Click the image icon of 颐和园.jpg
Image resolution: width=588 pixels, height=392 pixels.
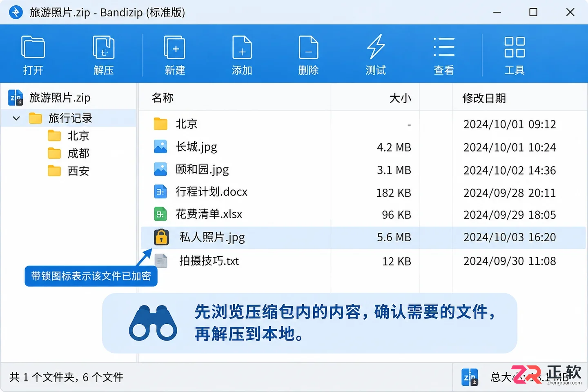pyautogui.click(x=160, y=169)
